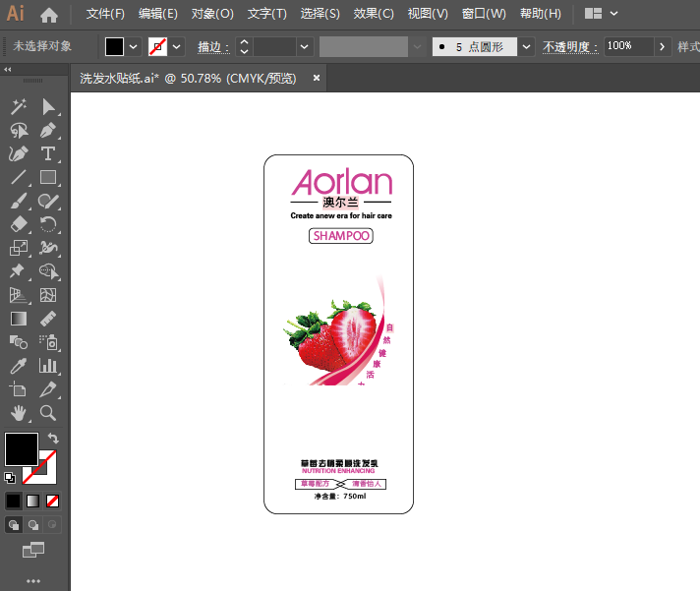Open the 文件(F) menu

[x=105, y=14]
